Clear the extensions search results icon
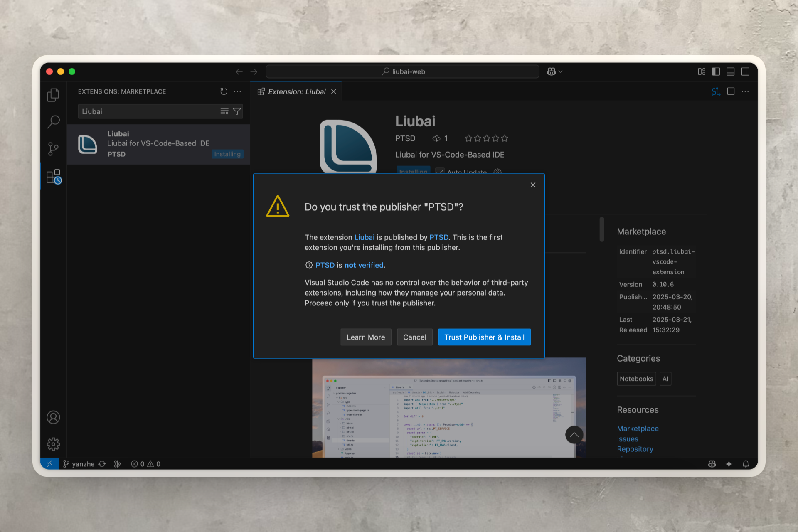 [x=224, y=111]
